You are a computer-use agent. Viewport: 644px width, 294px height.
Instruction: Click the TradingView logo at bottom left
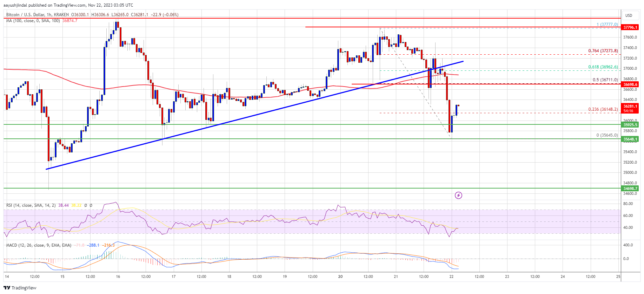[x=20, y=288]
